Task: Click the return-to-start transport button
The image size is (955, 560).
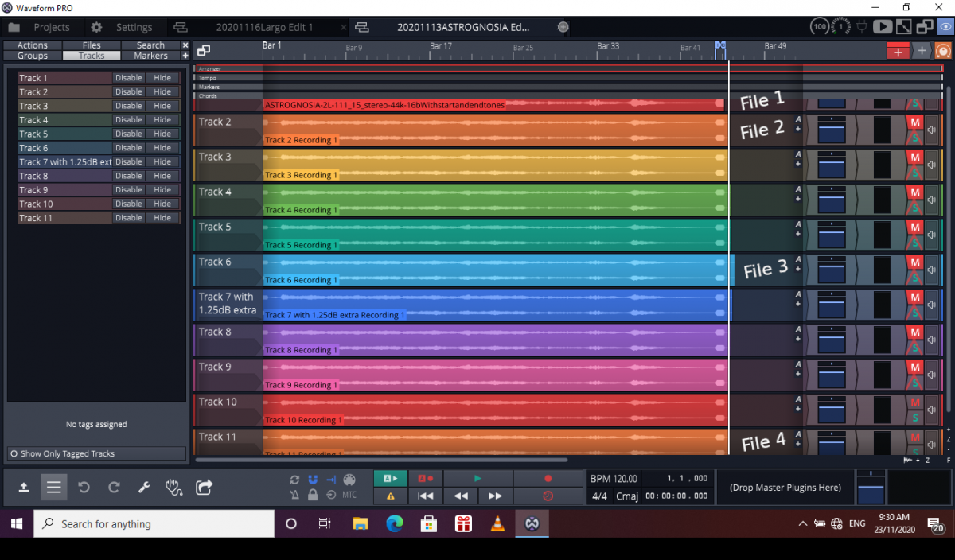Action: click(426, 496)
